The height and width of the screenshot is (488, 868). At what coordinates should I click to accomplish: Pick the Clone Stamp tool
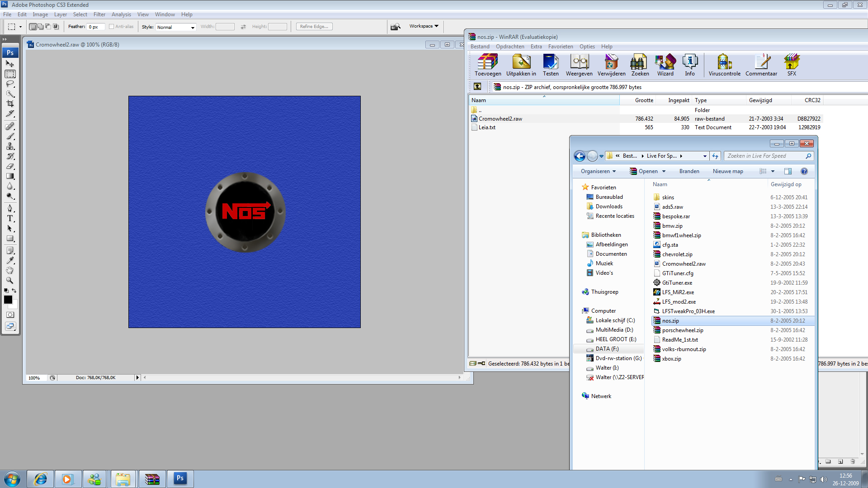(10, 146)
